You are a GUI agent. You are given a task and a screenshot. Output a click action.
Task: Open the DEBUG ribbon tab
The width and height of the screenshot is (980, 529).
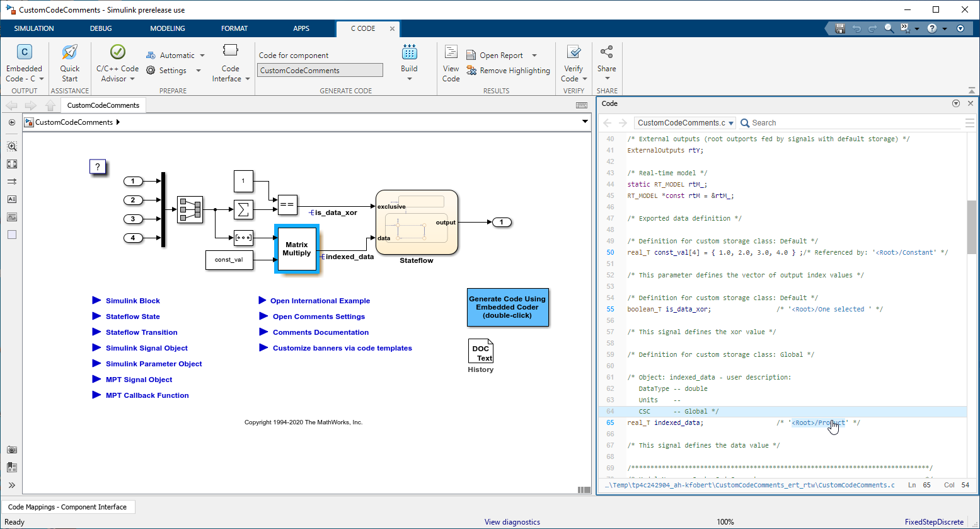tap(101, 28)
